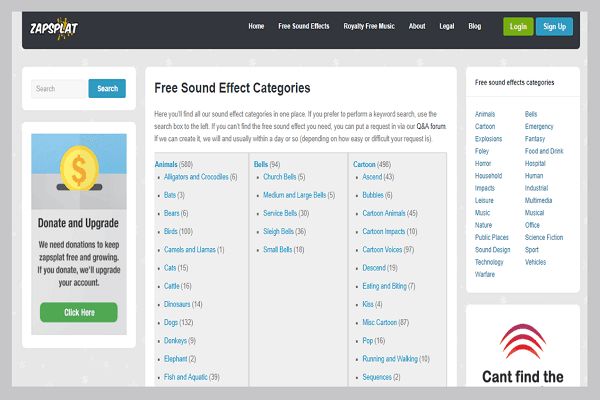Open the Cartoon Voices subcategory

(x=385, y=249)
